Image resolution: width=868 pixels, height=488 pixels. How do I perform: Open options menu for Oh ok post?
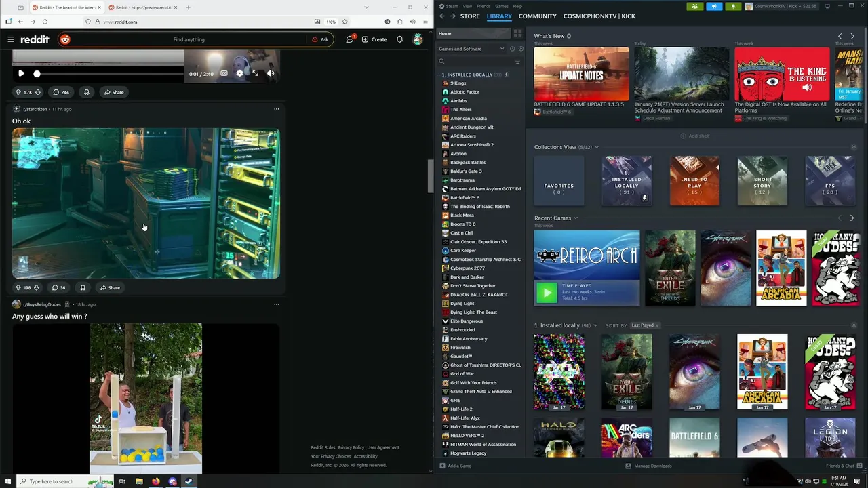pos(276,109)
